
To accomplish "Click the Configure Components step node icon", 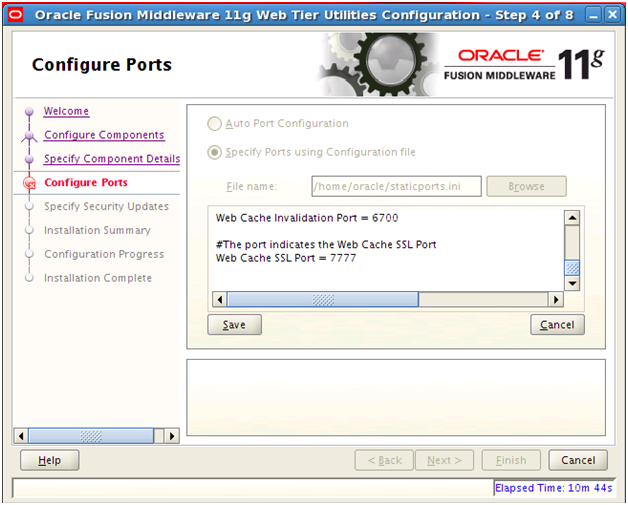I will (x=29, y=136).
